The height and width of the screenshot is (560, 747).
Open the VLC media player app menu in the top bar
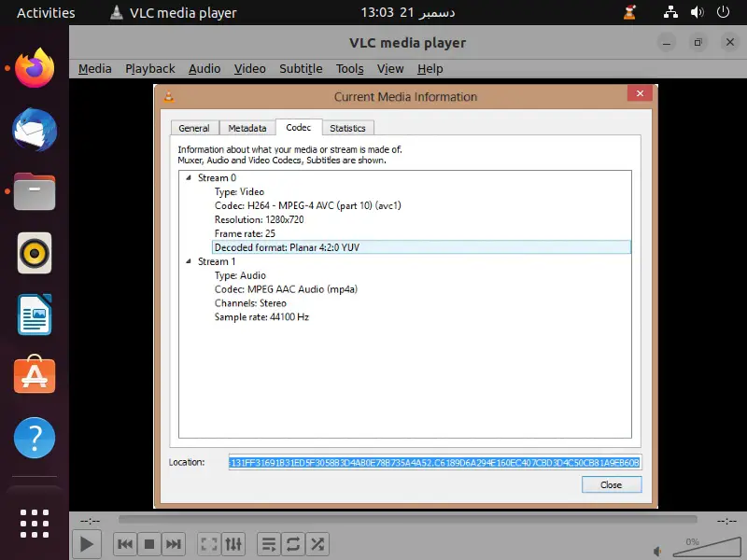click(174, 12)
